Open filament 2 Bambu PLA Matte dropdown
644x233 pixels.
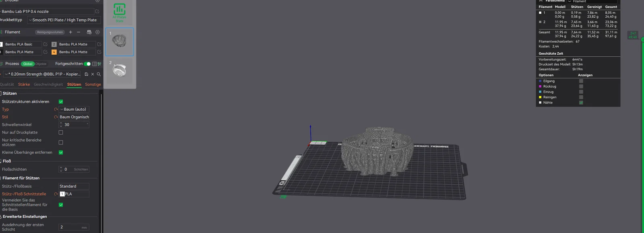pos(76,44)
